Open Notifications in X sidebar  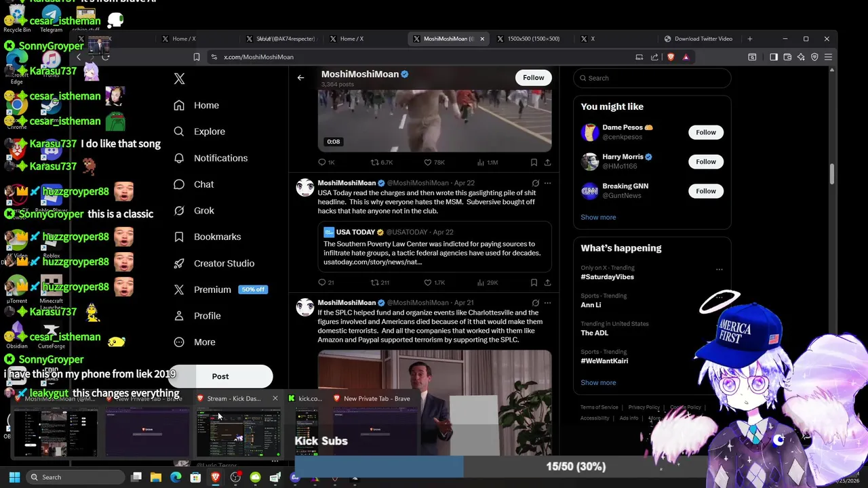pos(211,158)
